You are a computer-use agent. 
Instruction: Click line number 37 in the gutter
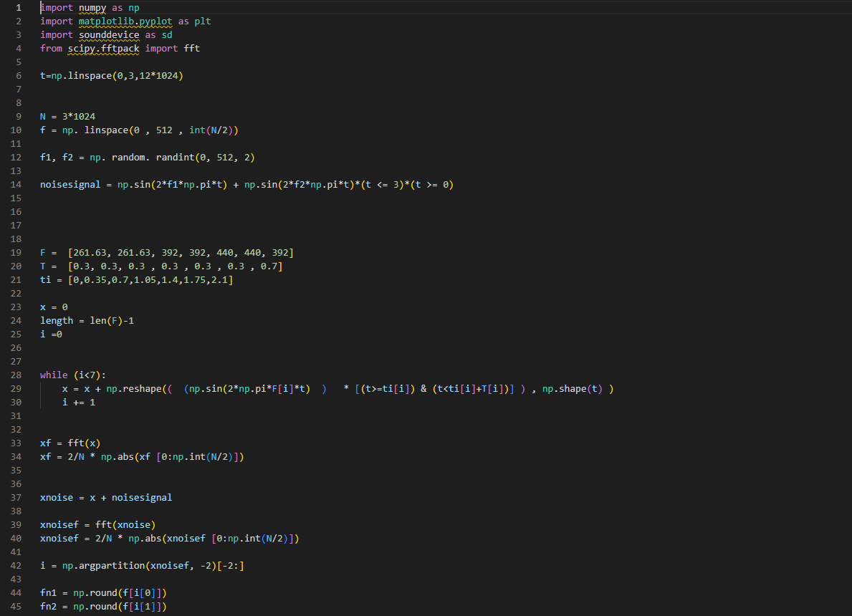pyautogui.click(x=16, y=497)
